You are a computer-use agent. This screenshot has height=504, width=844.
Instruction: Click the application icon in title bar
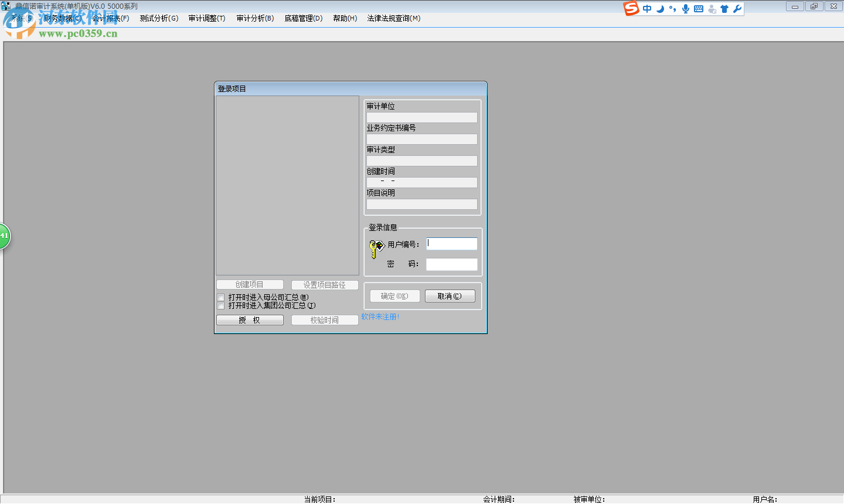tap(6, 6)
